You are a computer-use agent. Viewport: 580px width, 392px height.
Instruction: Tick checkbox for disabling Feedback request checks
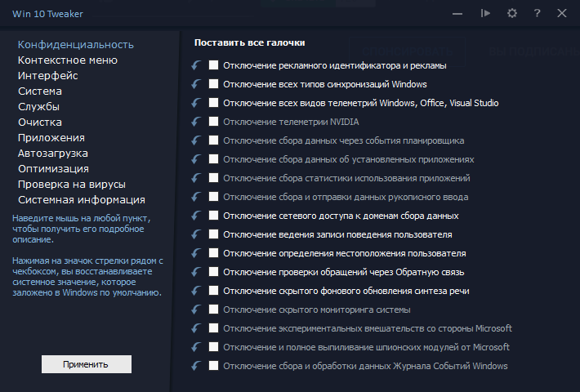(214, 272)
